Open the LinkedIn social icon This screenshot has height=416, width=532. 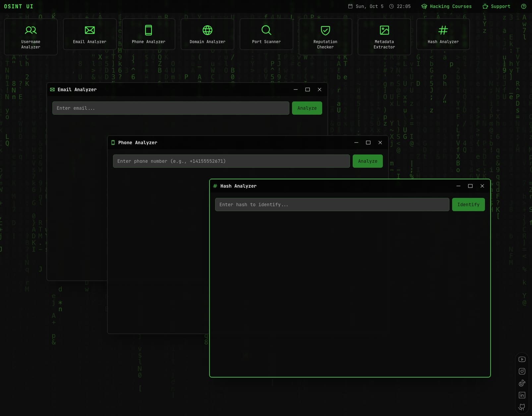[x=522, y=395]
